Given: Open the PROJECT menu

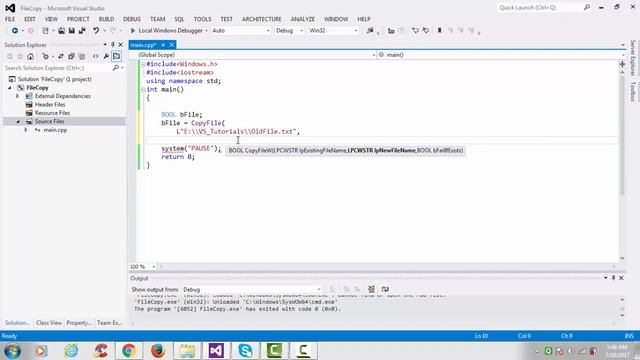Looking at the screenshot, I should 78,19.
